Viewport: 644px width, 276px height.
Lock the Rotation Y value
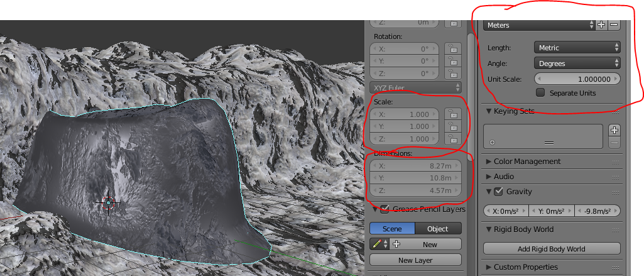tap(452, 61)
